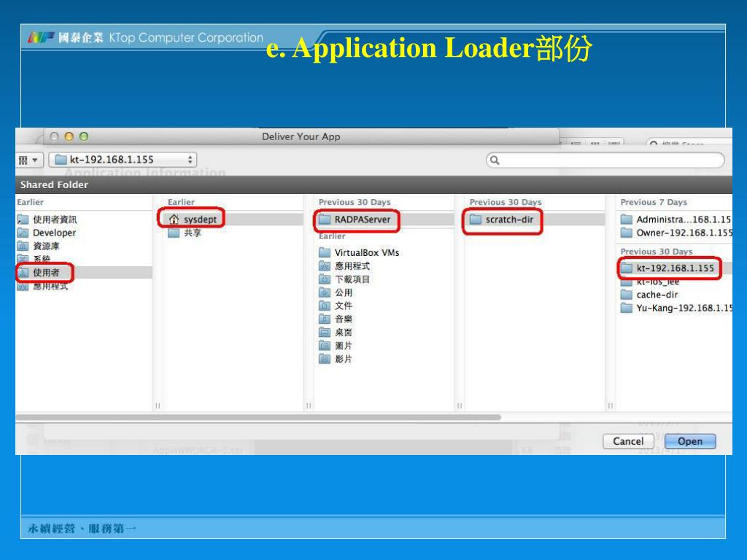747x560 pixels.
Task: Click the folder icon in path popup
Action: pos(61,160)
